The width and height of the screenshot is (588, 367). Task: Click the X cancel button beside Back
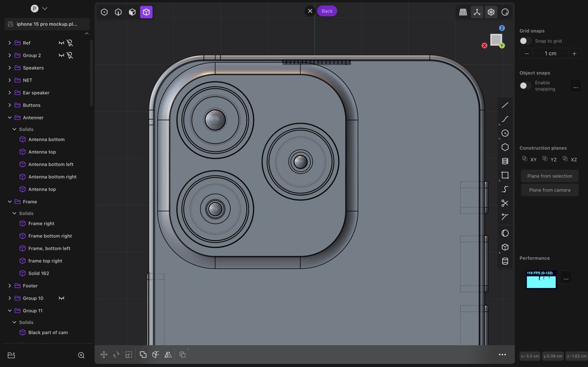310,11
